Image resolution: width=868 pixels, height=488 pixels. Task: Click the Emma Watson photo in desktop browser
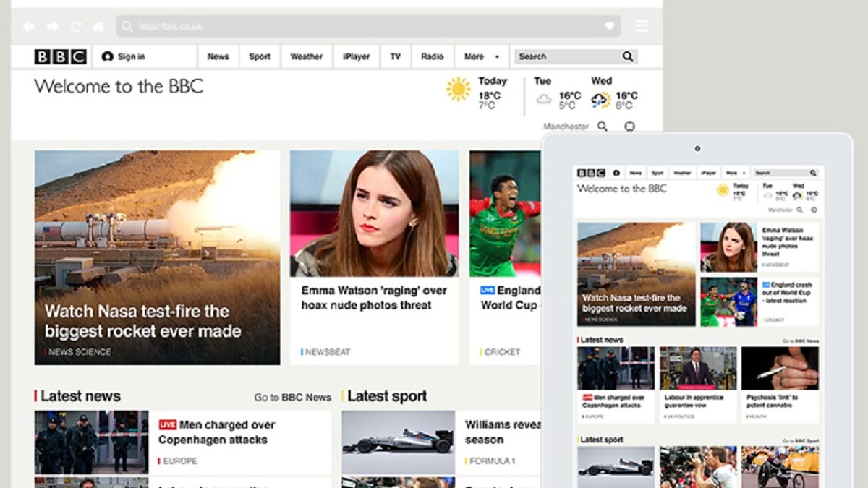tap(374, 213)
